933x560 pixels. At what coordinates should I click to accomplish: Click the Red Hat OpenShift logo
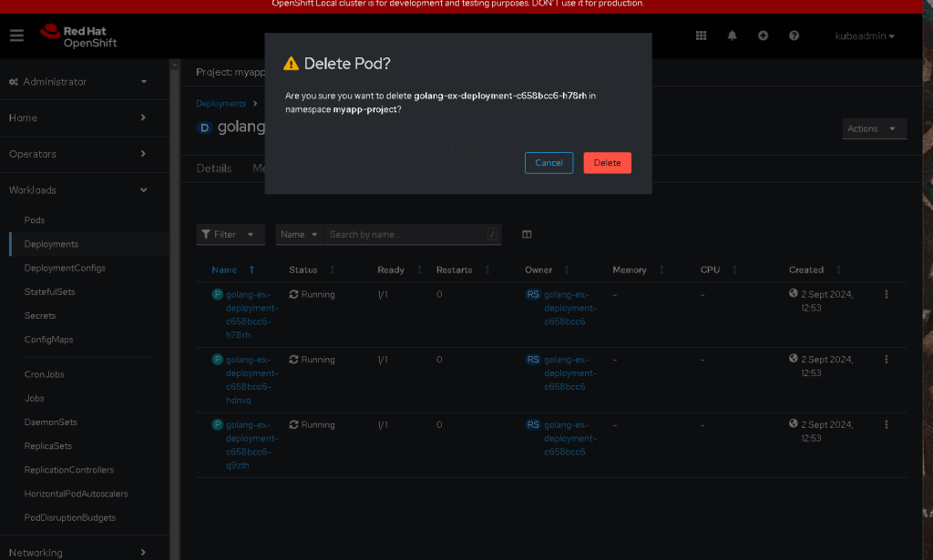coord(78,36)
